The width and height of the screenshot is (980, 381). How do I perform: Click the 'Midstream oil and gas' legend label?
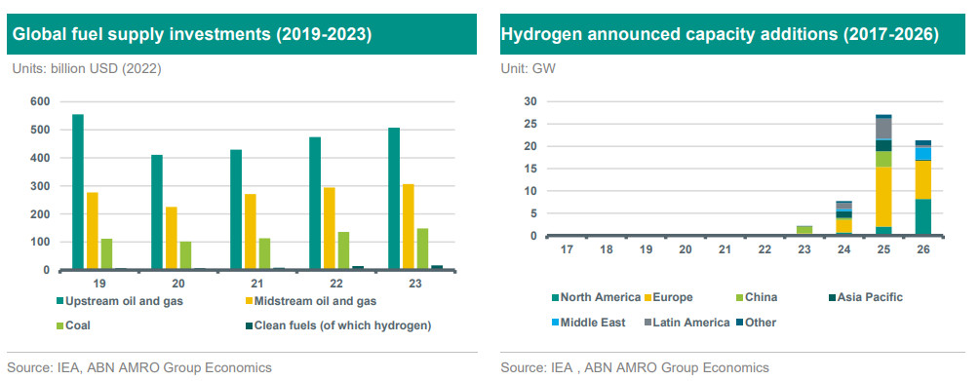click(315, 301)
